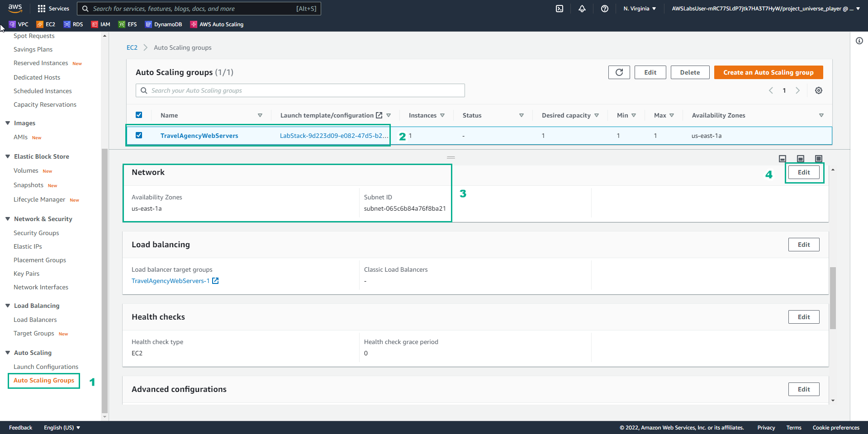This screenshot has width=868, height=434.
Task: Go to next page of groups
Action: tap(798, 90)
